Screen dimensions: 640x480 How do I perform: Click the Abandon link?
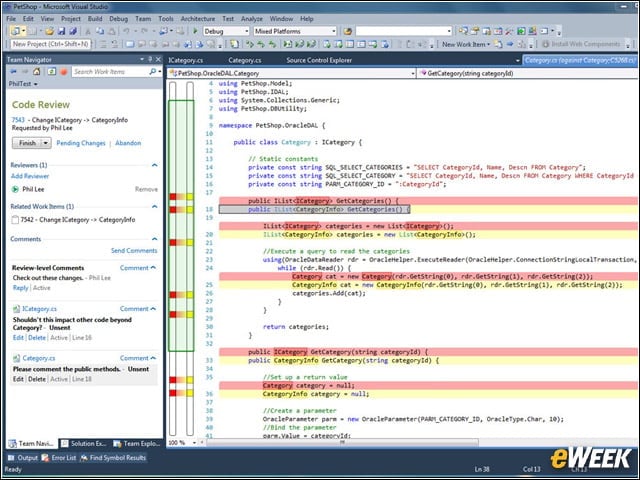coord(128,143)
